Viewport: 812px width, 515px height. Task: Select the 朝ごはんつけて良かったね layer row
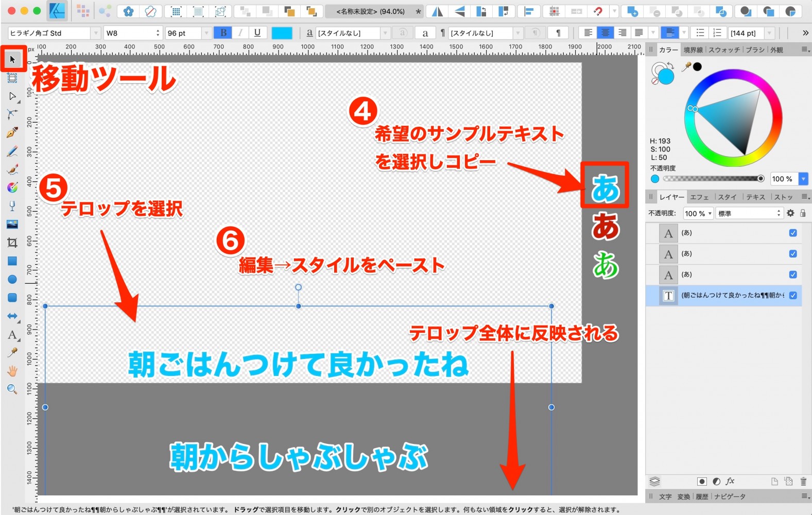click(723, 296)
